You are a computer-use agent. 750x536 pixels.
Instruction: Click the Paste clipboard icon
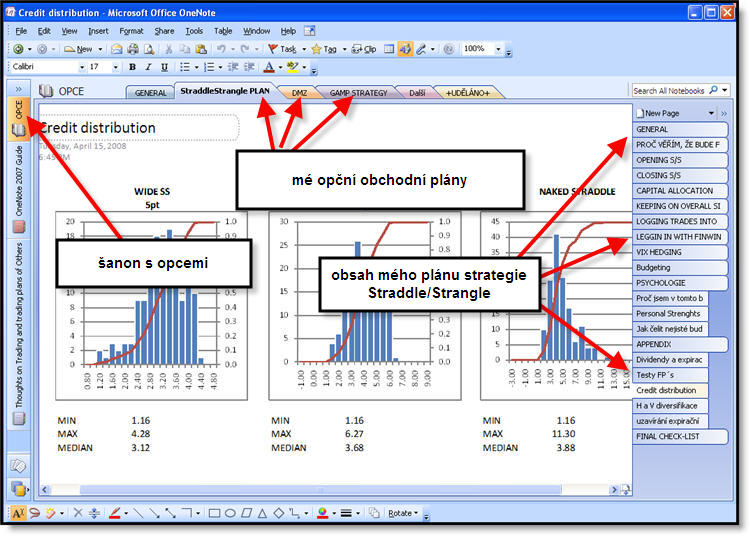pyautogui.click(x=201, y=49)
